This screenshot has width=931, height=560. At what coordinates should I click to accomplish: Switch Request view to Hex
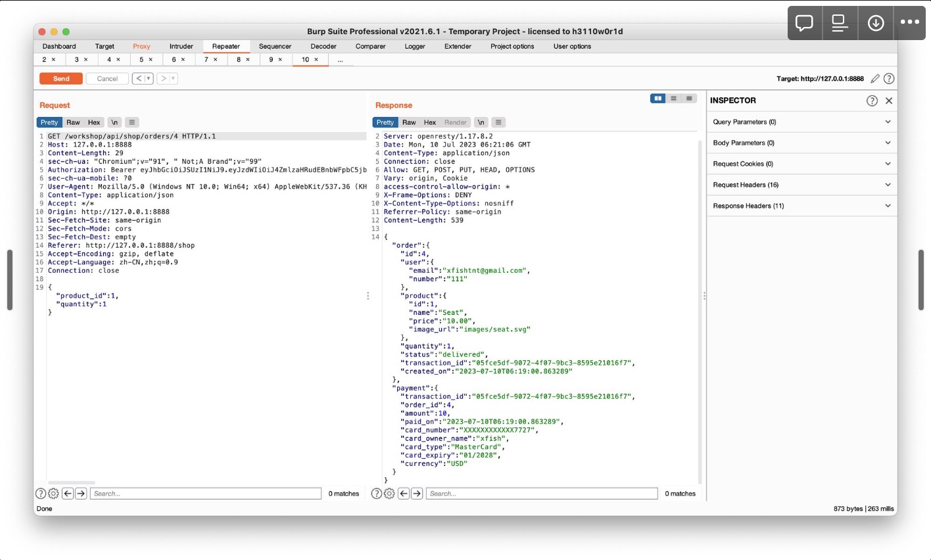pyautogui.click(x=94, y=122)
